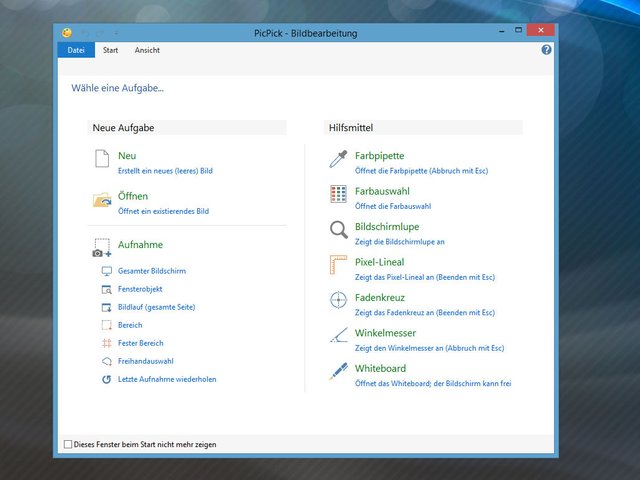The height and width of the screenshot is (480, 640).
Task: Click 'Öffnet die Farbpipette (Abbruch mit Esc)' text
Action: [421, 171]
